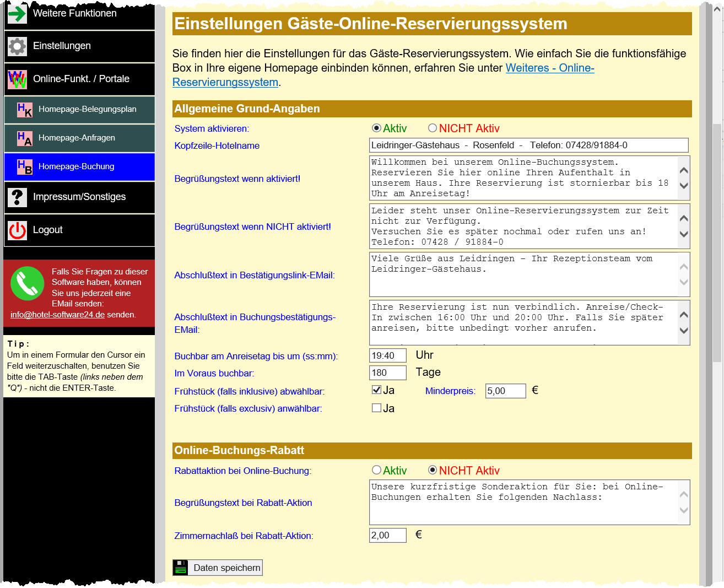Click the Logout menu item
The width and height of the screenshot is (724, 588).
tap(79, 230)
